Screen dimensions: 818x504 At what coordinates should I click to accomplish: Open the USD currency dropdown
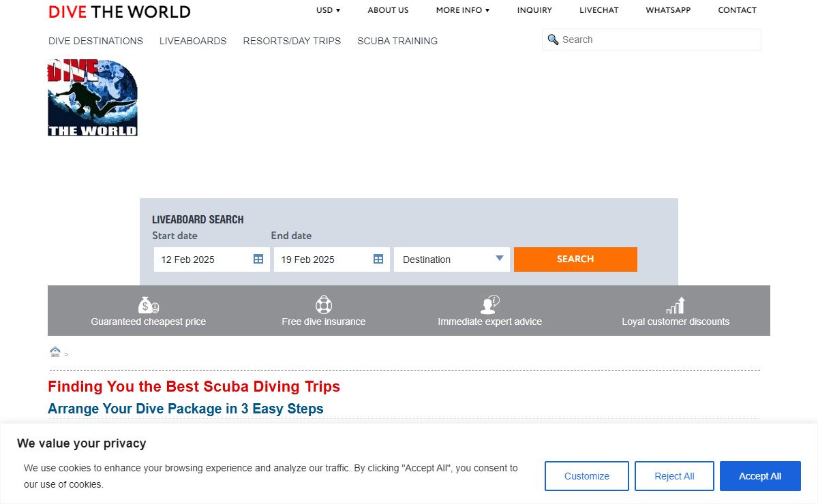(x=328, y=10)
